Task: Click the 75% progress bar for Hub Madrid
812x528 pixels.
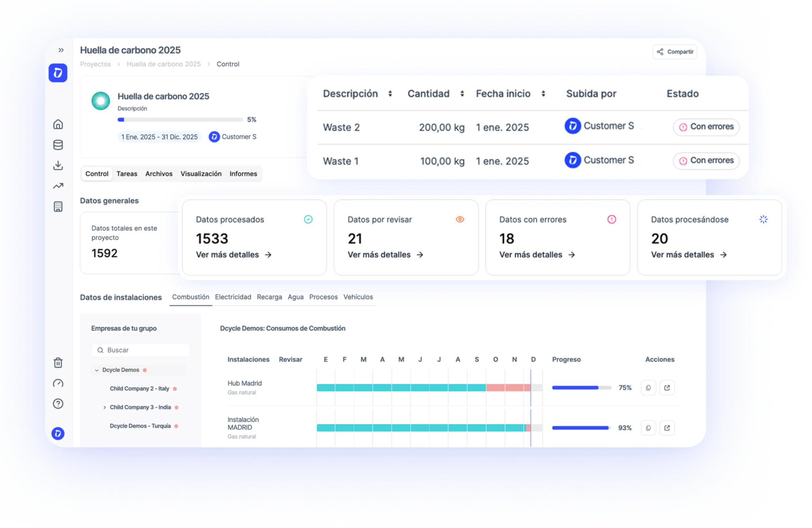Action: [x=580, y=388]
